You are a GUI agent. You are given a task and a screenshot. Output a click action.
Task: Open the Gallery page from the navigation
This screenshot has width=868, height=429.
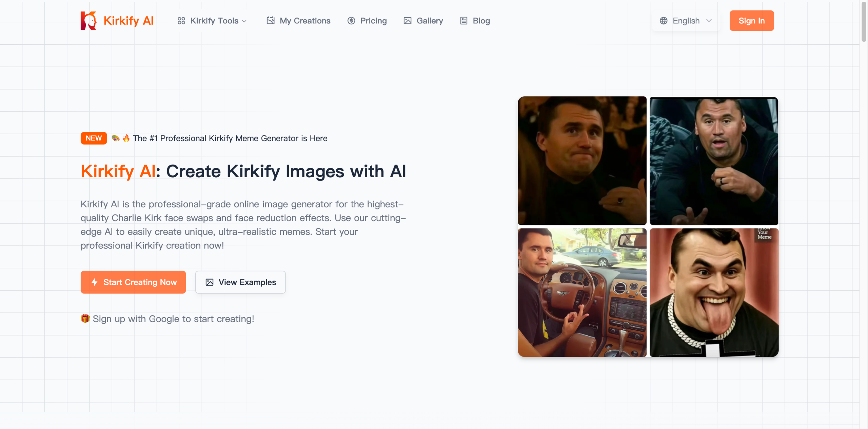pyautogui.click(x=430, y=21)
